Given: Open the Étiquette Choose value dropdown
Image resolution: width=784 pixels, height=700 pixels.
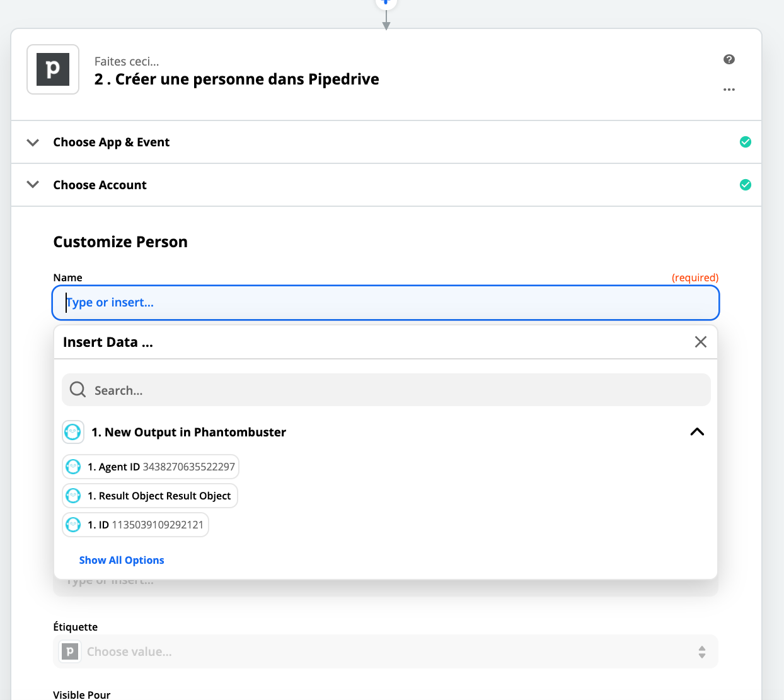Looking at the screenshot, I should pyautogui.click(x=386, y=651).
